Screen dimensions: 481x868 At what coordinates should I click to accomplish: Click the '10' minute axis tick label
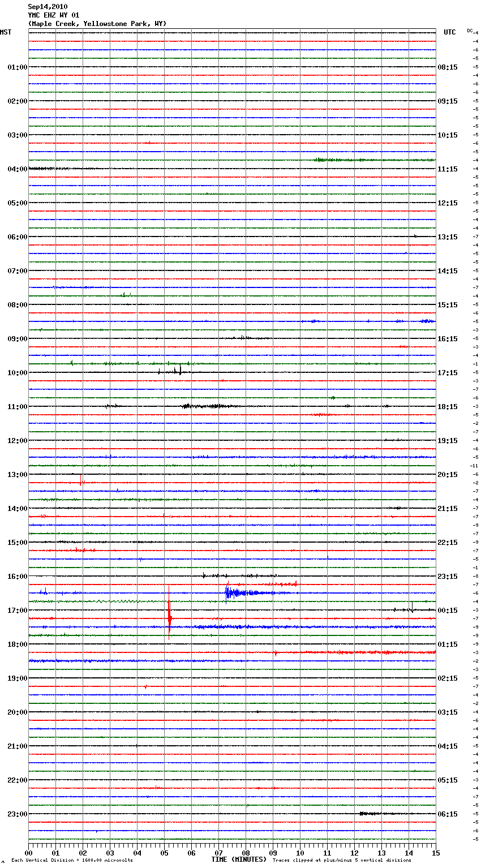[x=300, y=853]
